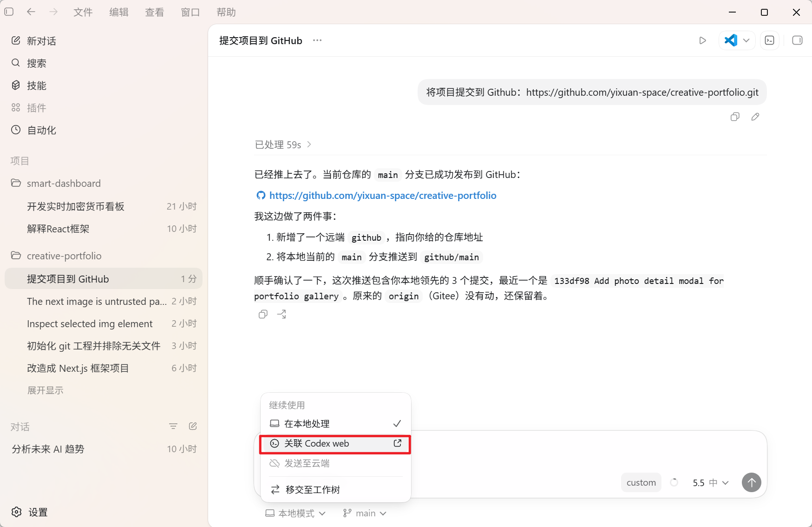Open the 查看 menu
The width and height of the screenshot is (812, 527).
pos(155,12)
